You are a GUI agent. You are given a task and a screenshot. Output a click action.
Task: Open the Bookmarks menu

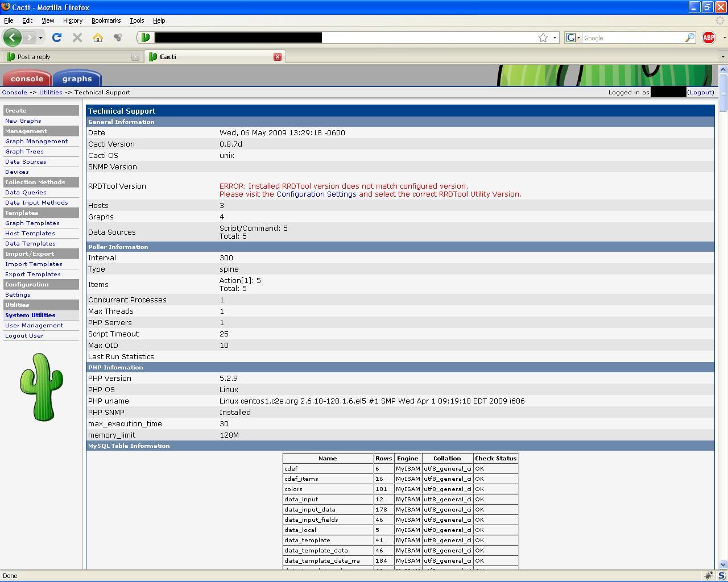[x=106, y=20]
